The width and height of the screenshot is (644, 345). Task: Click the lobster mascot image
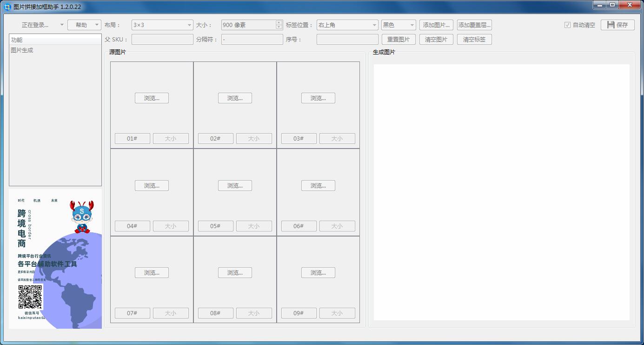click(x=82, y=217)
